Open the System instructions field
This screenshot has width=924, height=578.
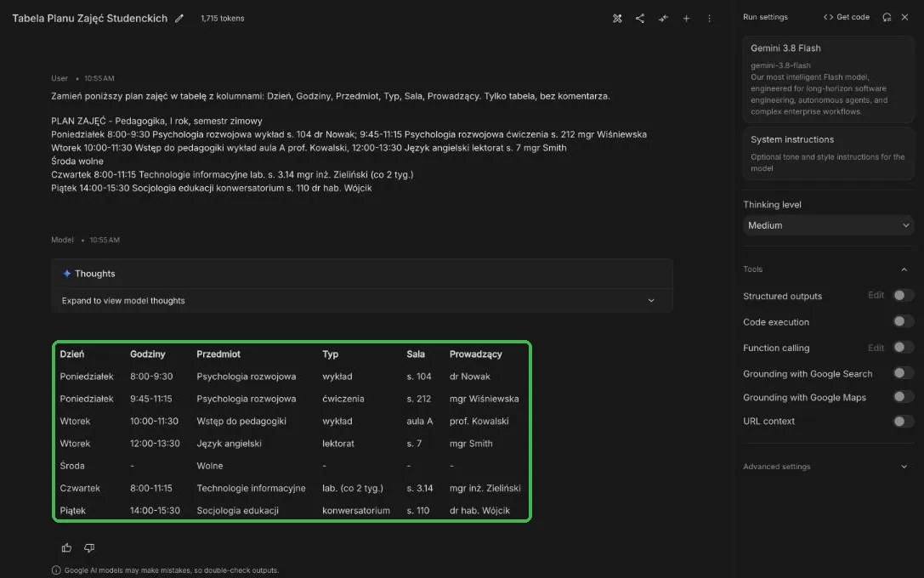click(828, 154)
